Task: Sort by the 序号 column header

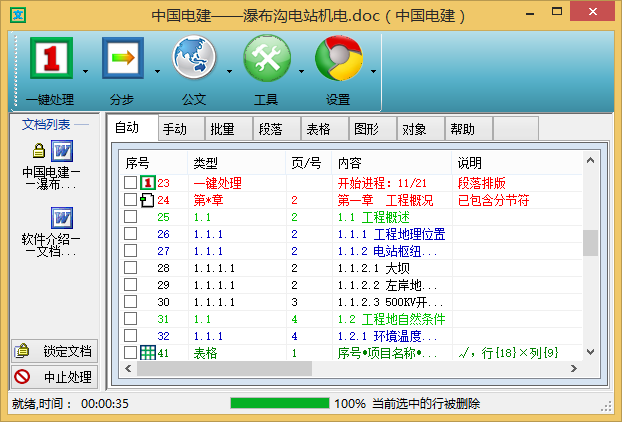Action: 154,163
